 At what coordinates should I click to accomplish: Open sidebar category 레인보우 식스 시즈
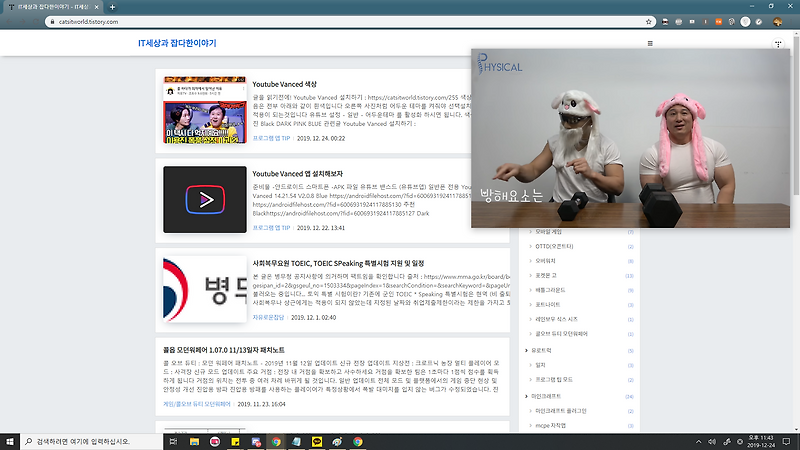pyautogui.click(x=556, y=319)
